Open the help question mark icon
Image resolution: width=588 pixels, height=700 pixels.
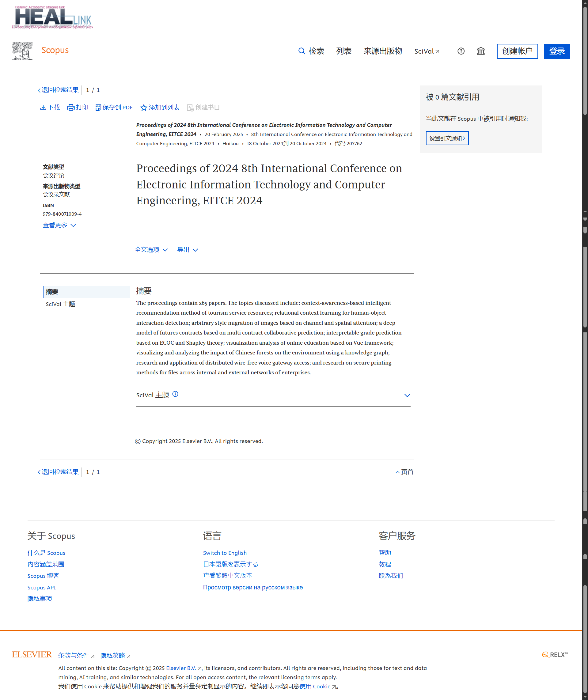click(x=461, y=51)
